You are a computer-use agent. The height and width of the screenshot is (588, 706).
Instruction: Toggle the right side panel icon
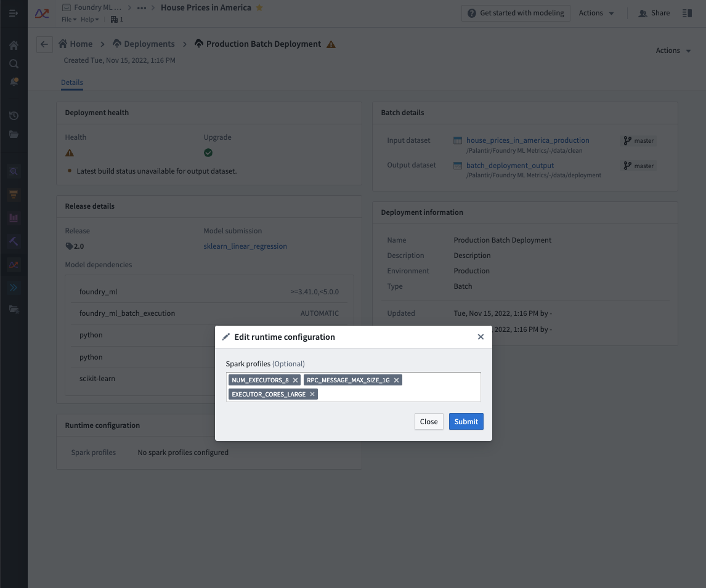point(687,13)
